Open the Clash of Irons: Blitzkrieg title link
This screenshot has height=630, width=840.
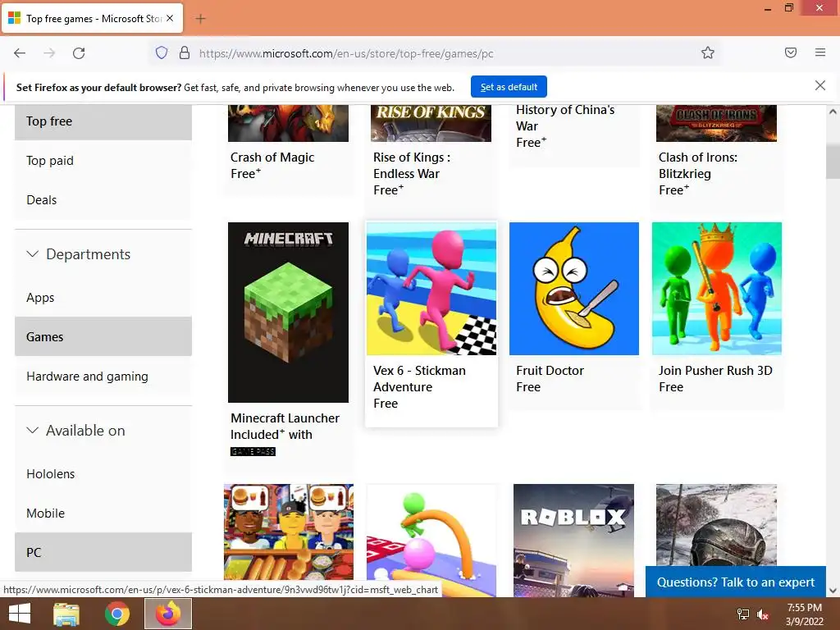pos(697,166)
